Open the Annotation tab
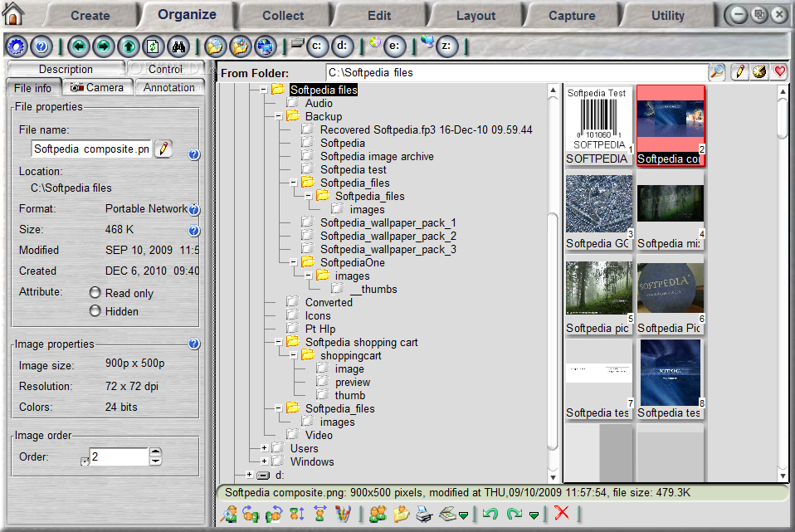 click(168, 88)
